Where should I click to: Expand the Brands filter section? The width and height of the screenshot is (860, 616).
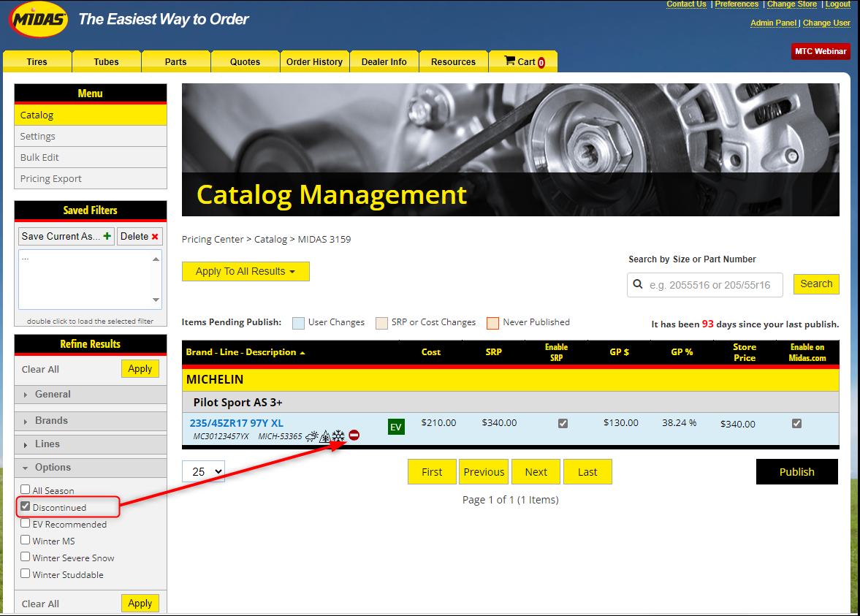pyautogui.click(x=91, y=421)
